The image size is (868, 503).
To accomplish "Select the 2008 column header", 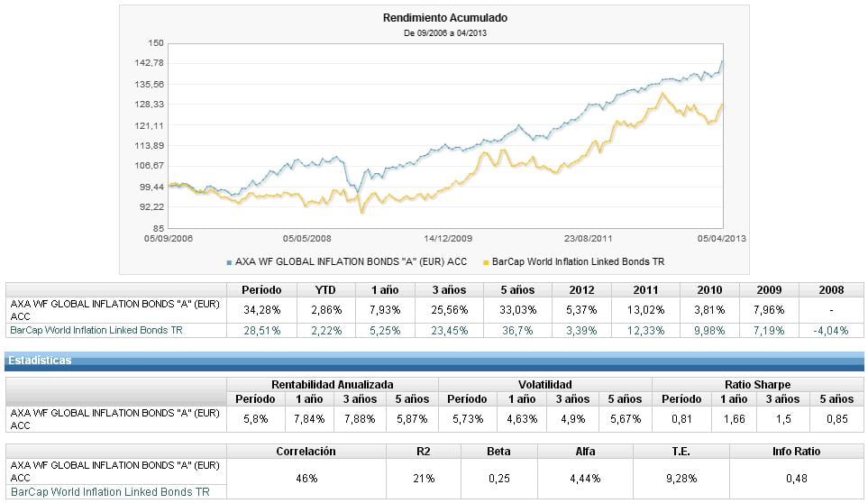I will pos(831,290).
